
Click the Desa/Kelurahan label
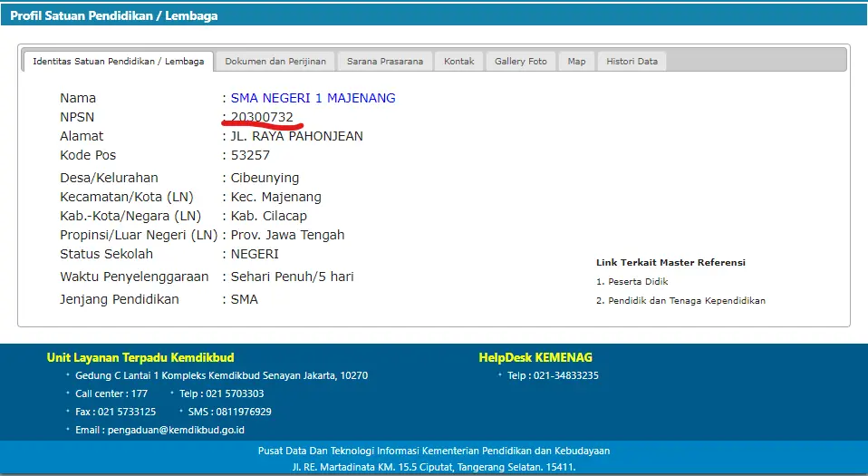[109, 178]
